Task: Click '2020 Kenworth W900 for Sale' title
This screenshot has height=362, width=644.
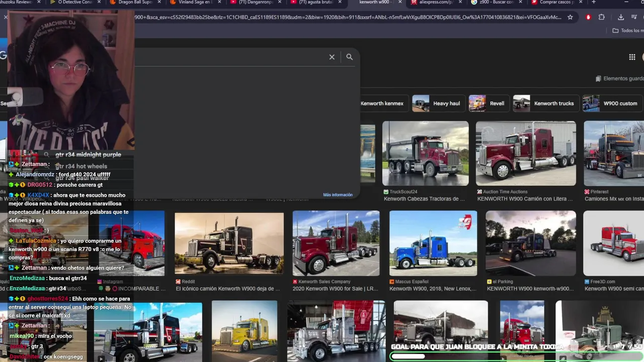Action: (x=336, y=289)
